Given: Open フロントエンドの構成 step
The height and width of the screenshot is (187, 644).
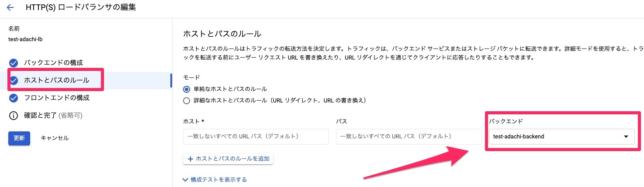Looking at the screenshot, I should click(x=57, y=98).
